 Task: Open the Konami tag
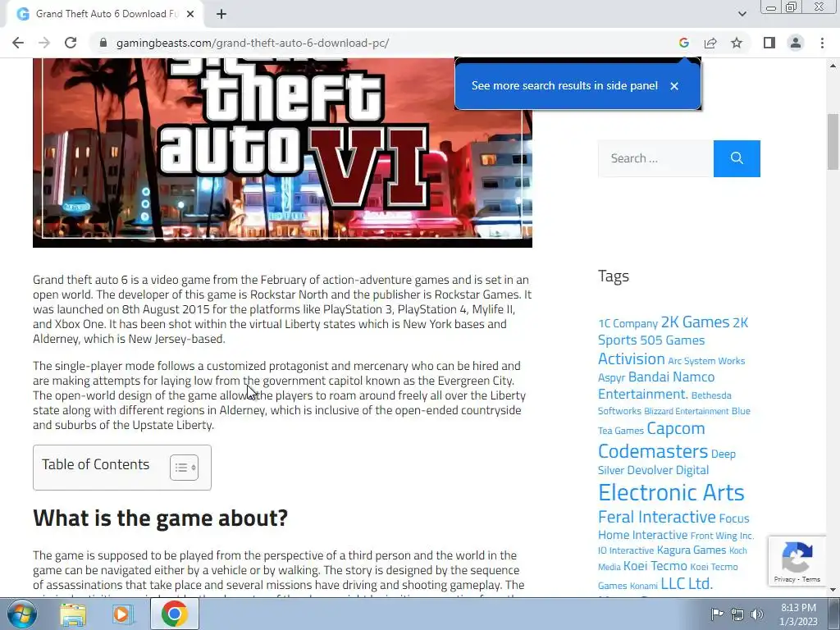pyautogui.click(x=643, y=586)
